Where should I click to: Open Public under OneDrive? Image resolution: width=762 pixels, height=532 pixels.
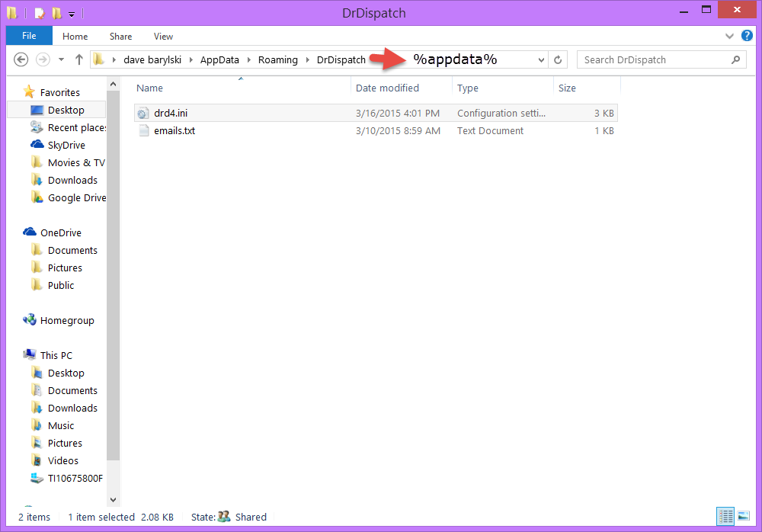click(61, 285)
